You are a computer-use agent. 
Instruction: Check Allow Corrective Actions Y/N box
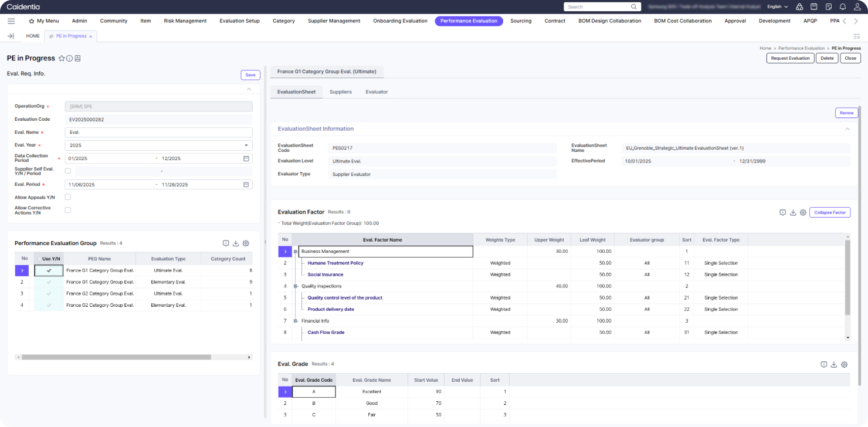(x=68, y=210)
